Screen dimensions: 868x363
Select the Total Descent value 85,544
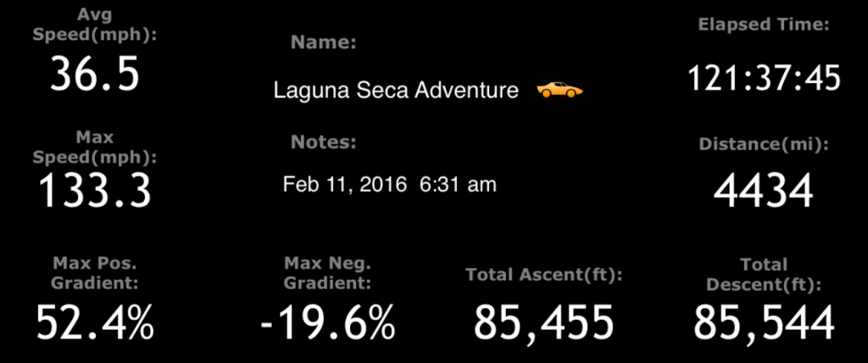[x=764, y=324]
